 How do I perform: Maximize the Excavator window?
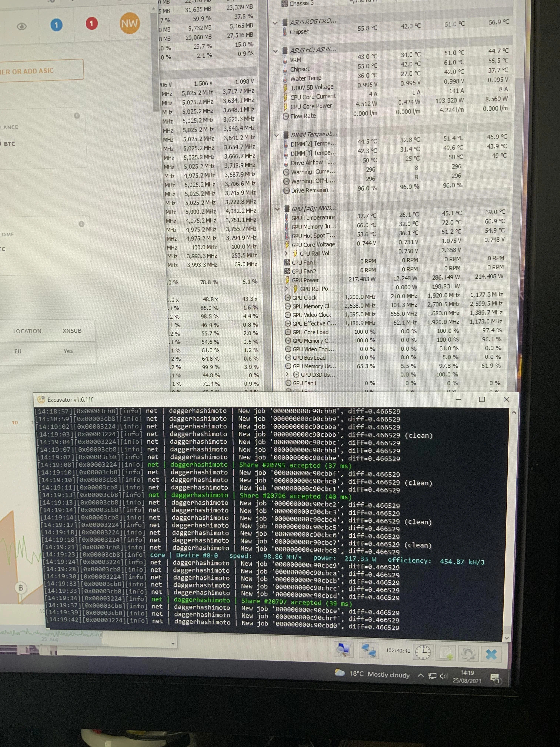(x=482, y=399)
